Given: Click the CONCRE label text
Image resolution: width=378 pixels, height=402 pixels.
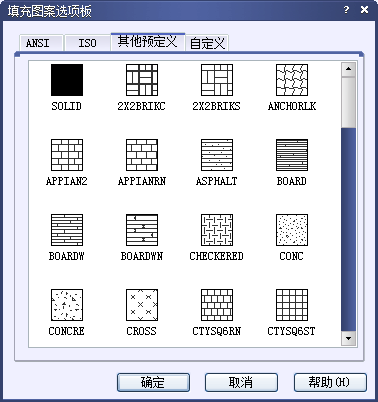Looking at the screenshot, I should [x=67, y=331].
